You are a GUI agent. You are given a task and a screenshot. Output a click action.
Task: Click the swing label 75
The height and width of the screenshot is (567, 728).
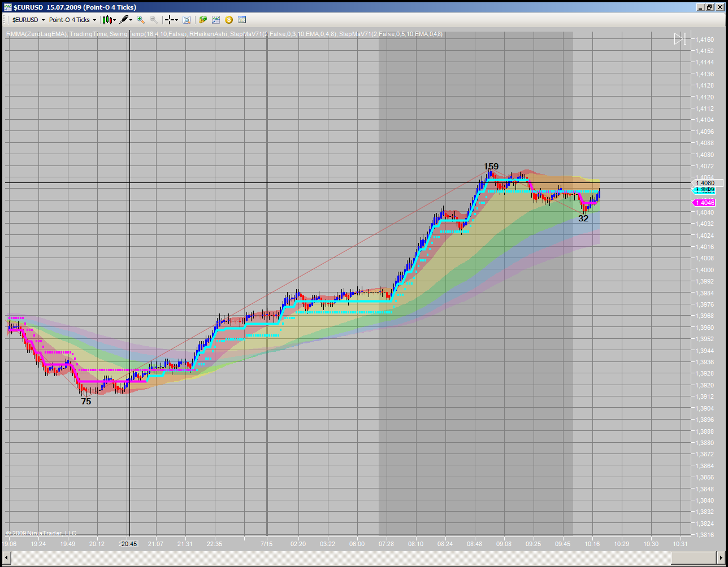pyautogui.click(x=86, y=402)
